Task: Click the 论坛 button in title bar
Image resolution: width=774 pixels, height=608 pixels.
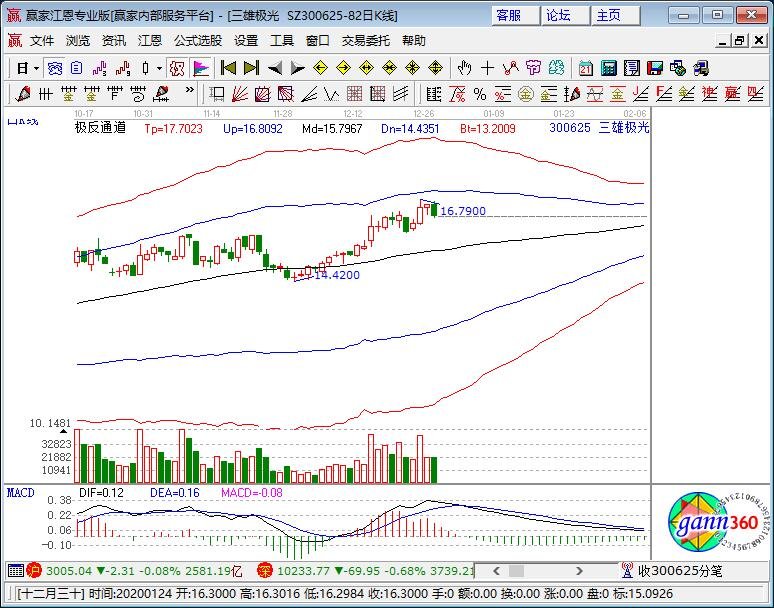Action: click(565, 16)
